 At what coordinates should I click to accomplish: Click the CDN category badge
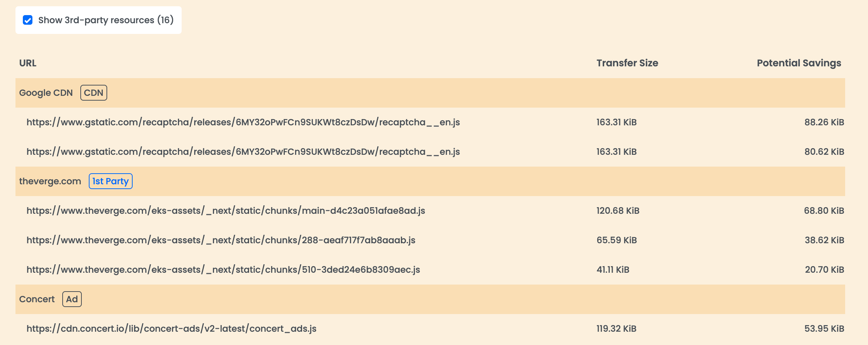[94, 93]
